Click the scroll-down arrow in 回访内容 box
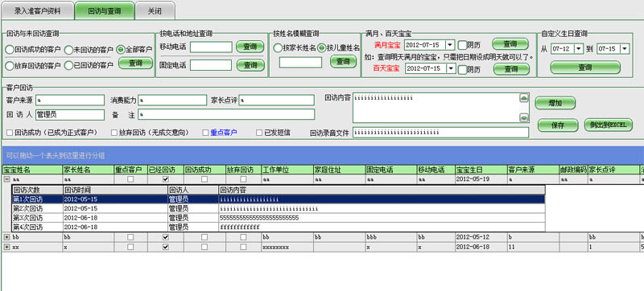 point(524,118)
